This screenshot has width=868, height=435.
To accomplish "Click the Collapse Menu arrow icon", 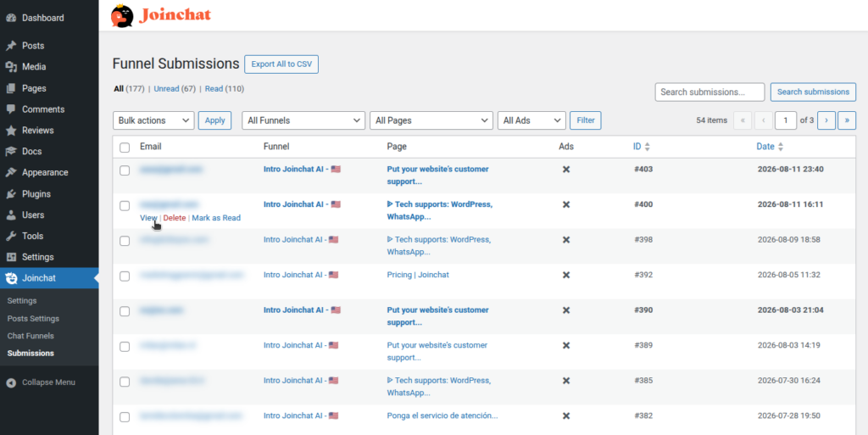I will tap(11, 382).
